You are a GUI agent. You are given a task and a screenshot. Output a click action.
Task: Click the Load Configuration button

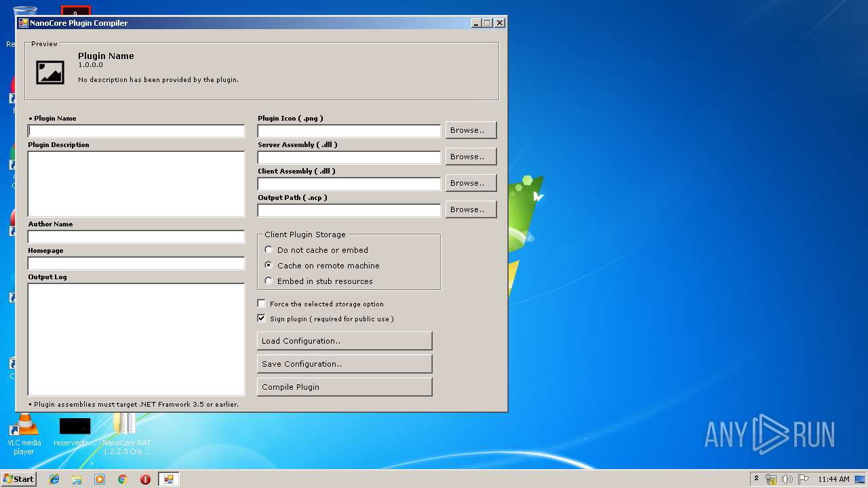point(344,341)
